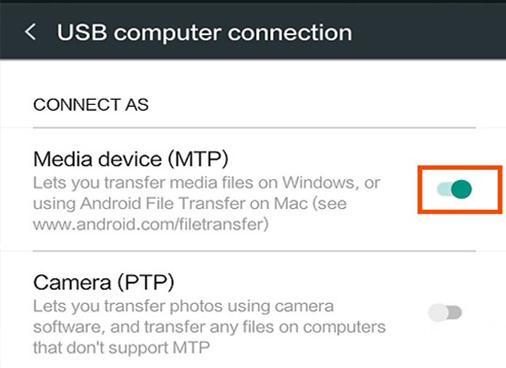Select the Camera (PTP) heading
The height and width of the screenshot is (368, 506).
tap(104, 282)
